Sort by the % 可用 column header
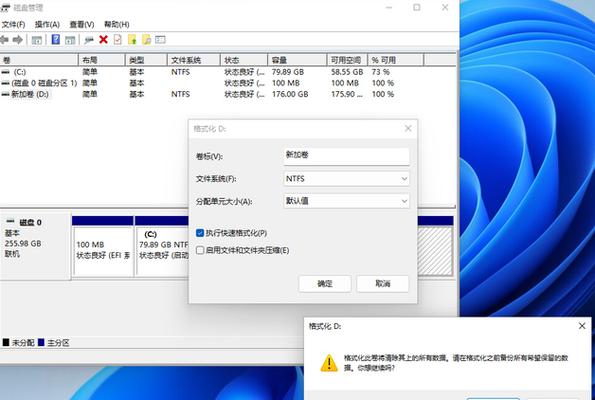The image size is (595, 400). point(395,60)
